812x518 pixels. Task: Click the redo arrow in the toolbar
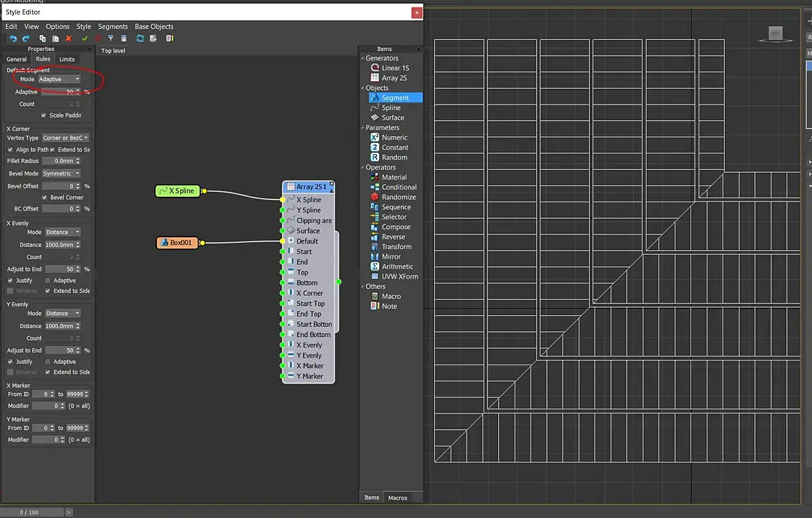coord(26,39)
